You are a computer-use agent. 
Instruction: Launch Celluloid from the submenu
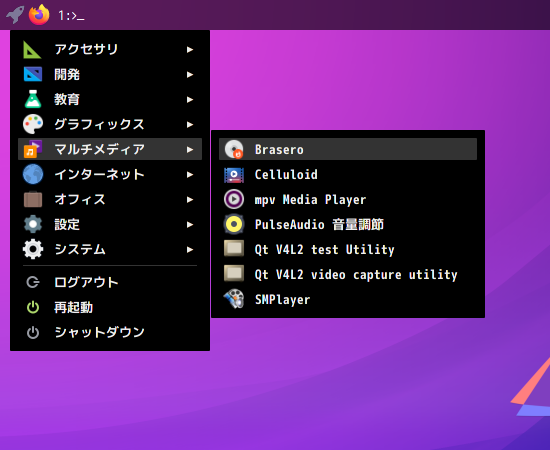(348, 175)
